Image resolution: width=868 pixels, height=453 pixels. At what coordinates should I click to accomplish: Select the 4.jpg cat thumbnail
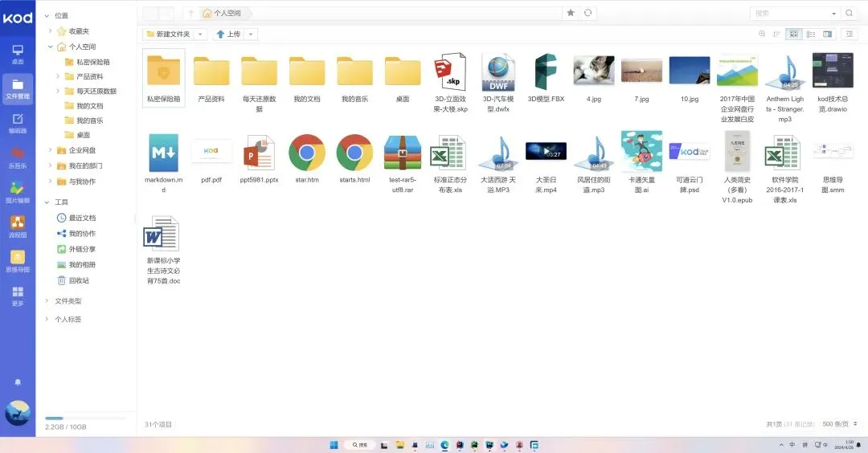pos(593,77)
